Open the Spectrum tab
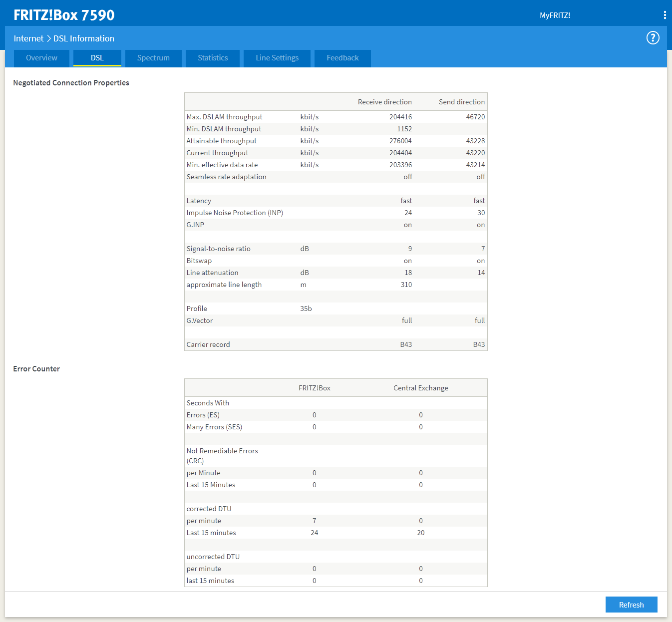 [153, 58]
